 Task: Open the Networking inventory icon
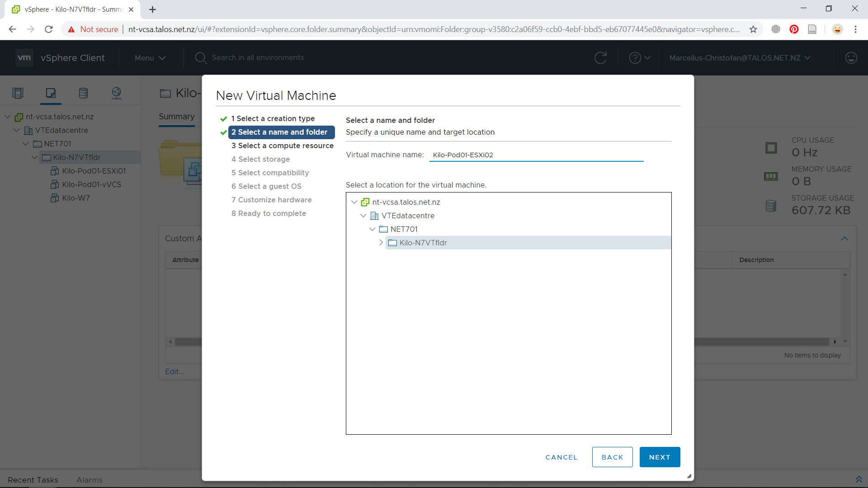[116, 93]
